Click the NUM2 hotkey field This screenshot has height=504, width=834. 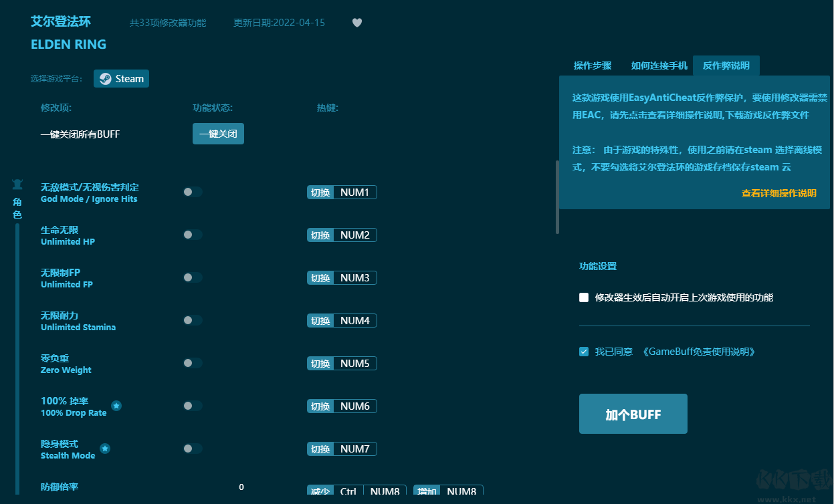coord(354,235)
